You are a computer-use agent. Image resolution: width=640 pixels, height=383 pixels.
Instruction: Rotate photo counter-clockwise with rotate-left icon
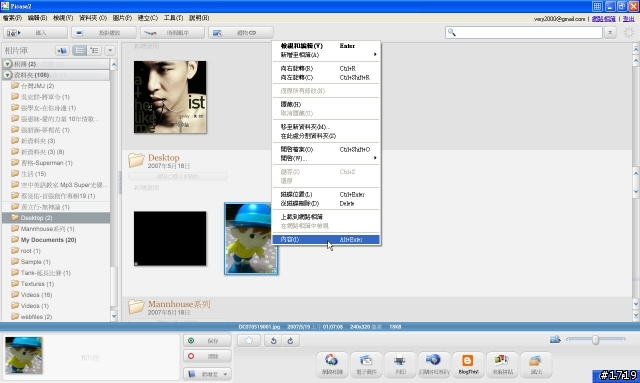pyautogui.click(x=273, y=341)
